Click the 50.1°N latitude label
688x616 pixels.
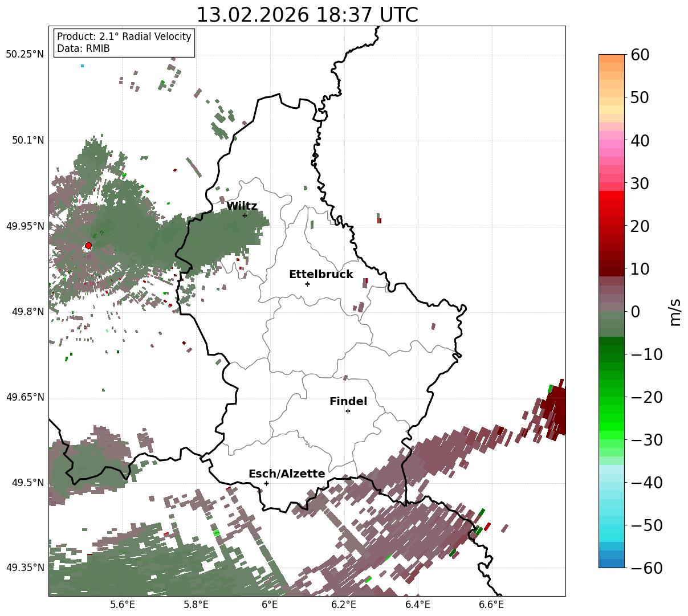tap(27, 140)
